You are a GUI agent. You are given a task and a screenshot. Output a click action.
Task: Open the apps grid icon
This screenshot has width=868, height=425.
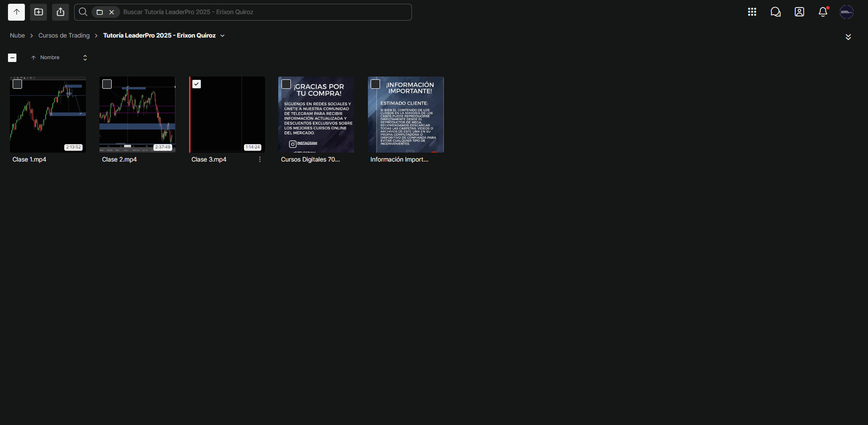752,12
